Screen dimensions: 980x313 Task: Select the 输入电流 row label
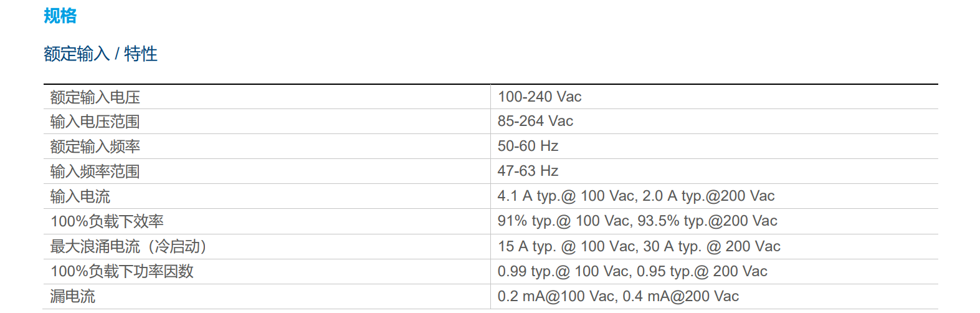(x=80, y=196)
